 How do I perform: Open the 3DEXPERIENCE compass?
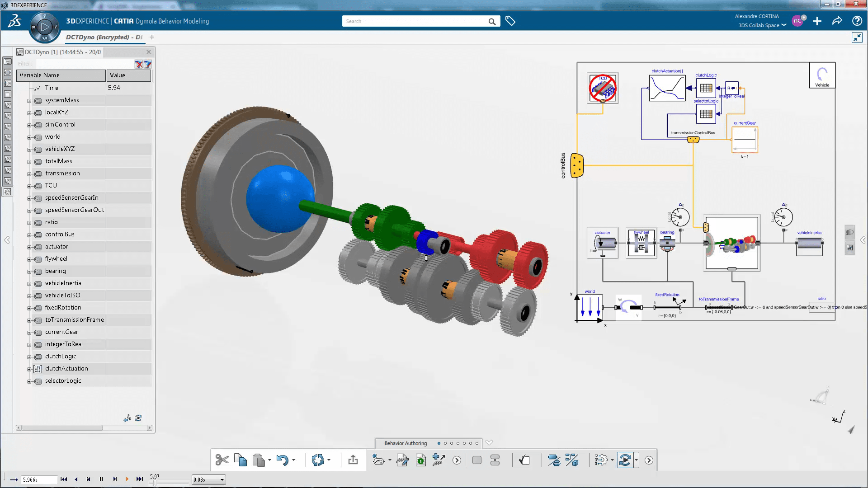point(44,27)
